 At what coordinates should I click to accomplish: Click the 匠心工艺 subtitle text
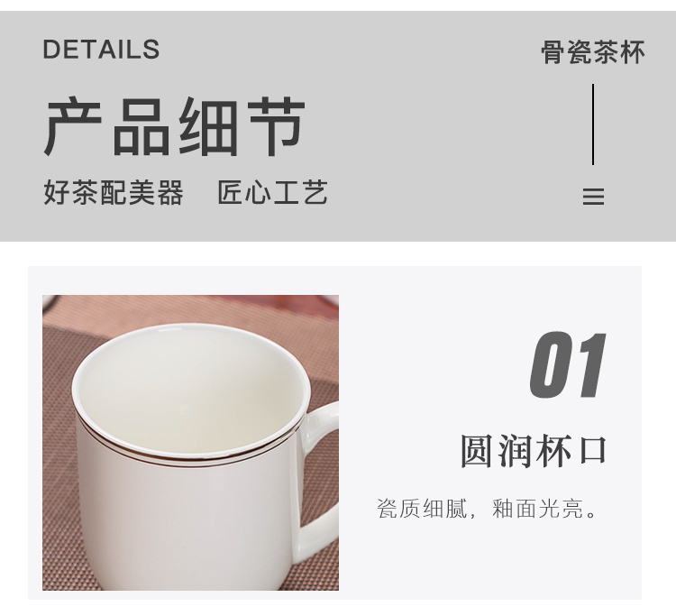[272, 192]
